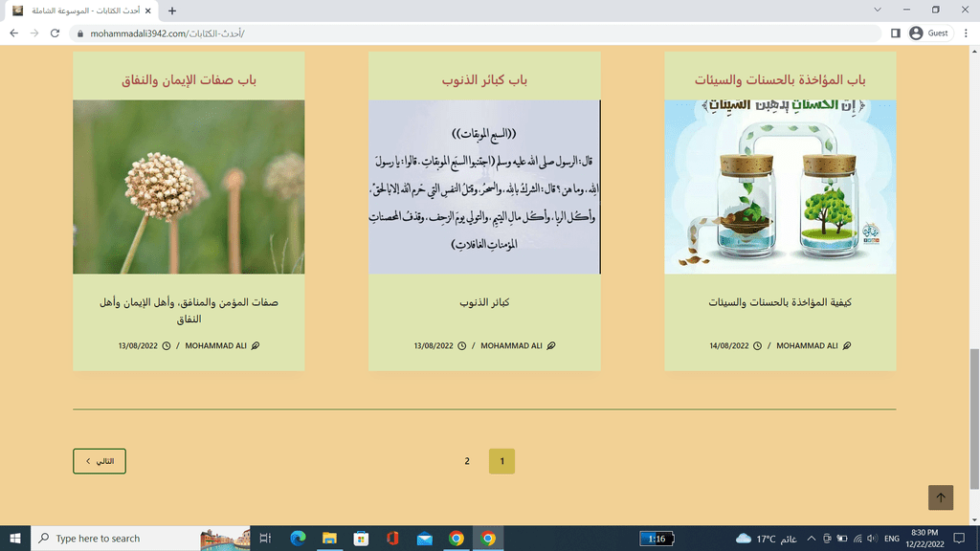Click the battery tray icon
The image size is (980, 551).
point(842,539)
